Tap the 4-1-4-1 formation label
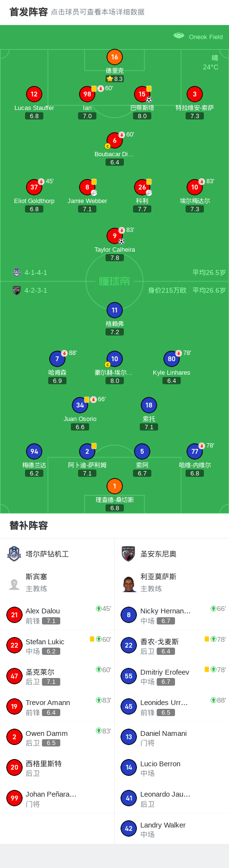229x868 pixels. (36, 272)
